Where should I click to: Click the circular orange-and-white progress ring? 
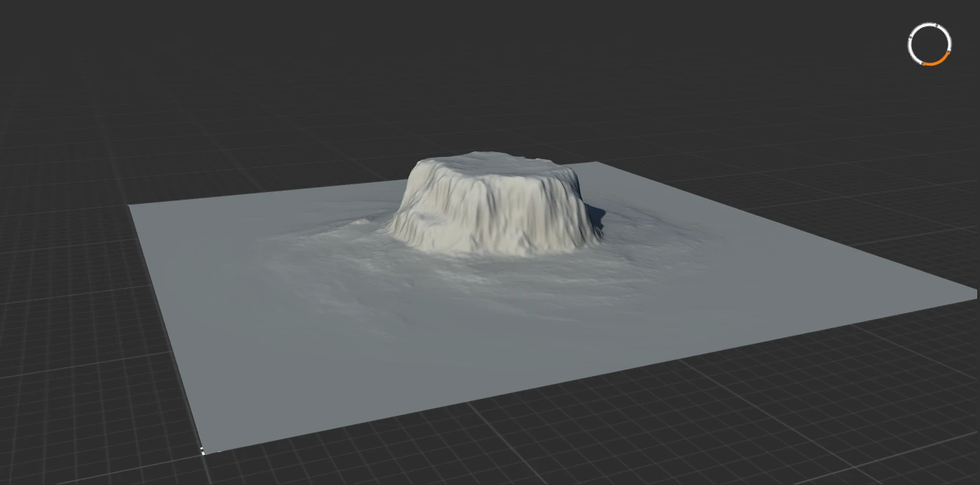[x=929, y=44]
